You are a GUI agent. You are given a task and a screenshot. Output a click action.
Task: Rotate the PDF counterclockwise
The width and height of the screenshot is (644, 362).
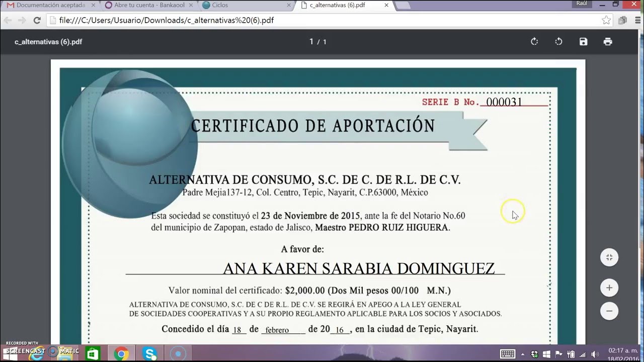coord(558,42)
